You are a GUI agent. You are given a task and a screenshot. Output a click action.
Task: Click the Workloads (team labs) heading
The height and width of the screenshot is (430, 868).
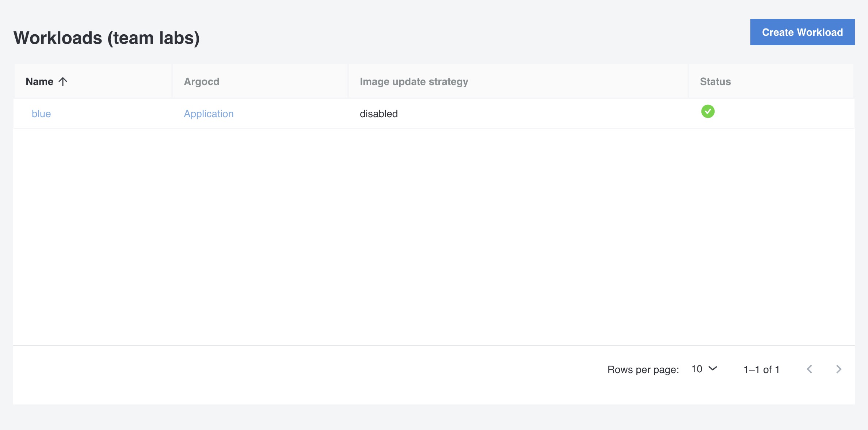(107, 38)
